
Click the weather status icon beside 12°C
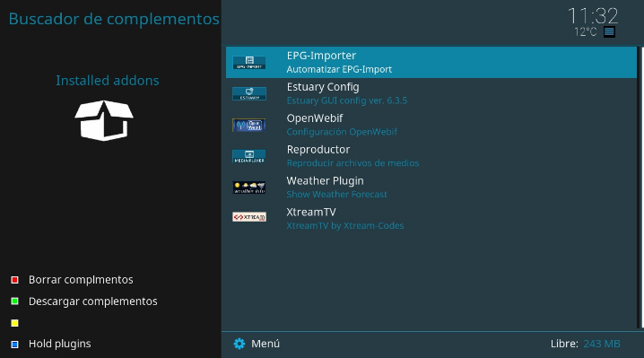pyautogui.click(x=609, y=31)
